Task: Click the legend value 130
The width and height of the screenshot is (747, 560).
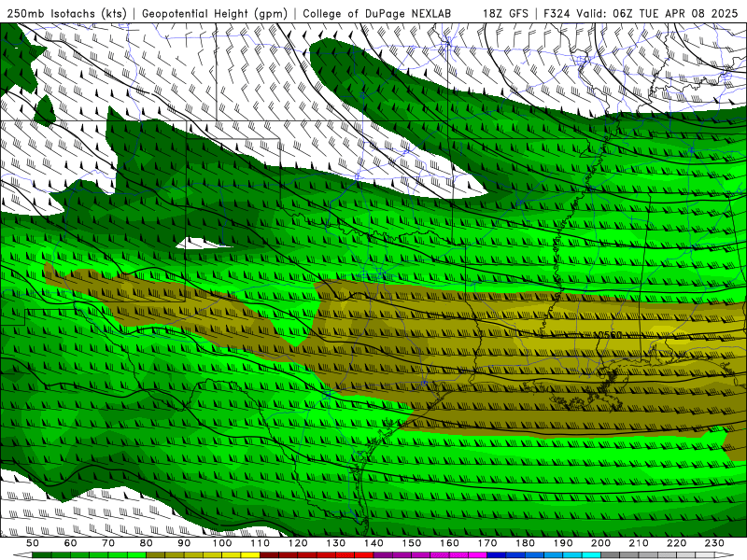Action: [335, 543]
